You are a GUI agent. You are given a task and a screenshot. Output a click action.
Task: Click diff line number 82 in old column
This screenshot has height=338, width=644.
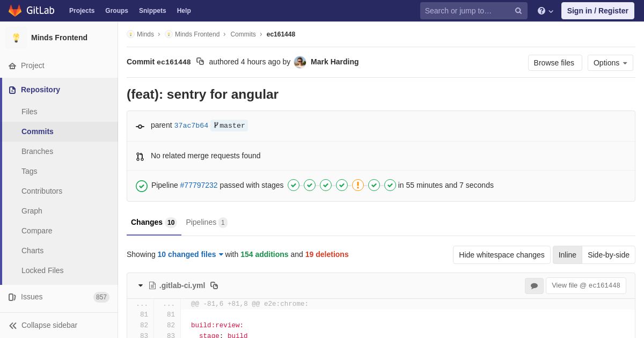pyautogui.click(x=144, y=325)
